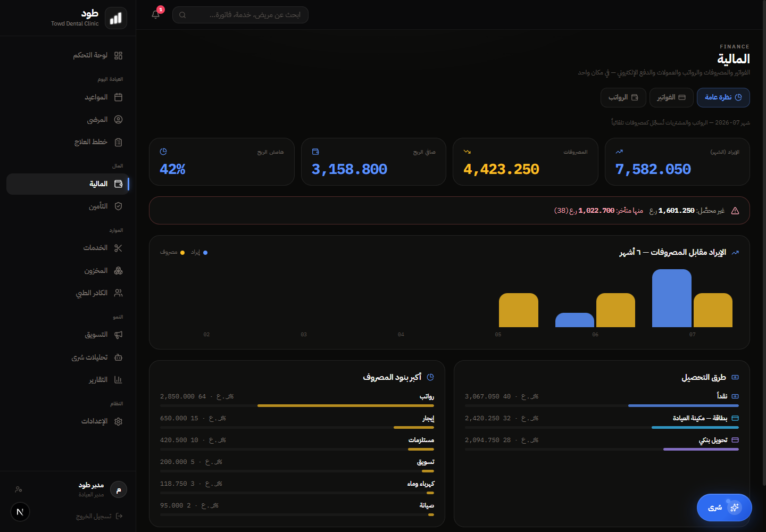Click the logout link (تسجيل الخروج)
The height and width of the screenshot is (532, 766).
click(x=99, y=516)
